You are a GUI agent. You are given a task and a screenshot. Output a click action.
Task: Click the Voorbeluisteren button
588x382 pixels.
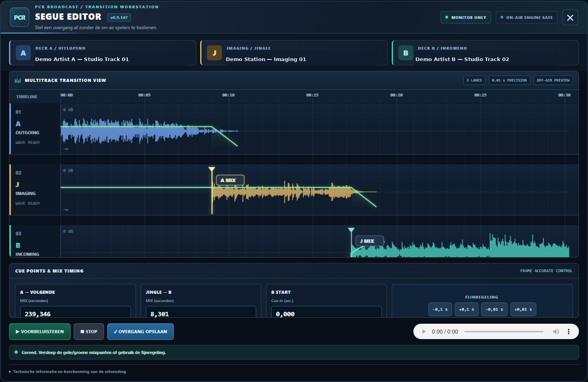click(x=40, y=332)
